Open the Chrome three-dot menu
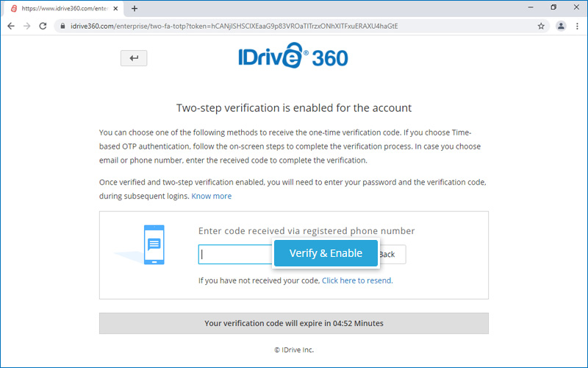 tap(577, 26)
